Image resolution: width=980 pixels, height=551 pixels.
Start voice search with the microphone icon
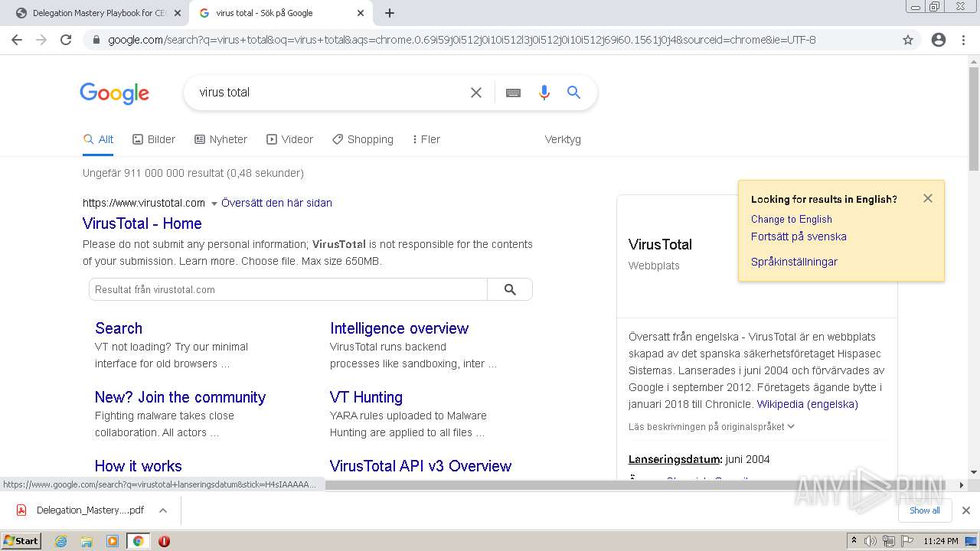click(x=544, y=93)
